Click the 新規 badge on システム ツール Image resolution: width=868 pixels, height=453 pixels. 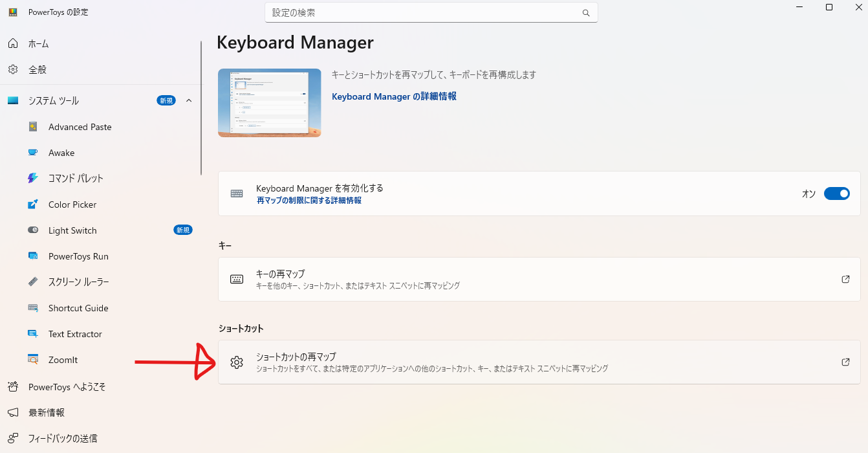[x=166, y=100]
